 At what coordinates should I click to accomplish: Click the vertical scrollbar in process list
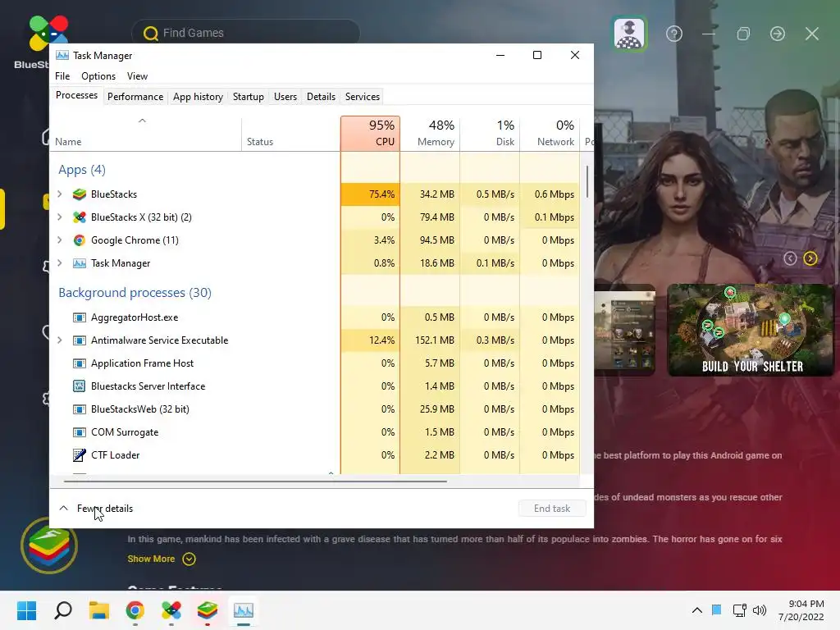[587, 182]
